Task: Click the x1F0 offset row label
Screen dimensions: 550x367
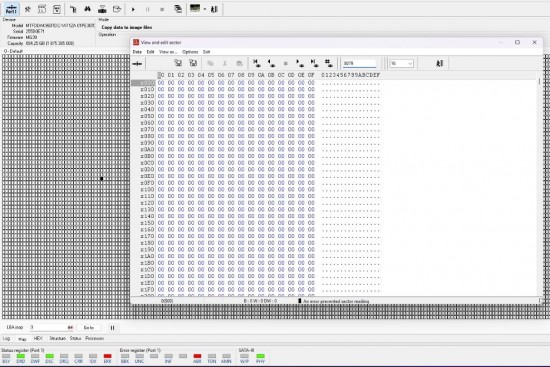Action: coord(147,289)
